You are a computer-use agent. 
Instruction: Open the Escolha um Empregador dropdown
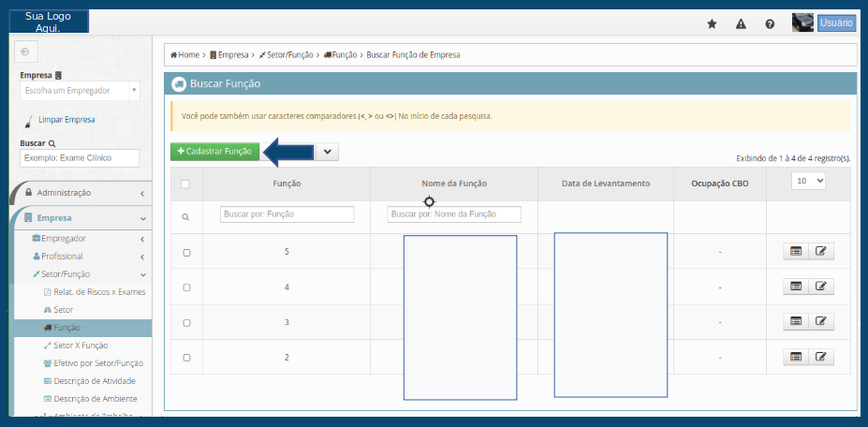pos(80,90)
